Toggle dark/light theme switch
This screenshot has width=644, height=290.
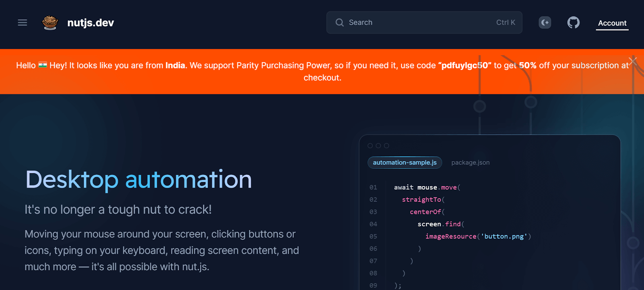[x=545, y=23]
